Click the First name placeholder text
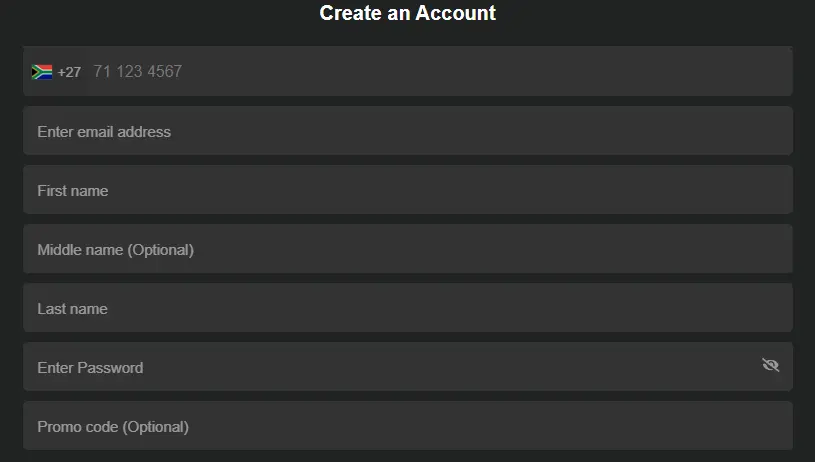 point(73,191)
